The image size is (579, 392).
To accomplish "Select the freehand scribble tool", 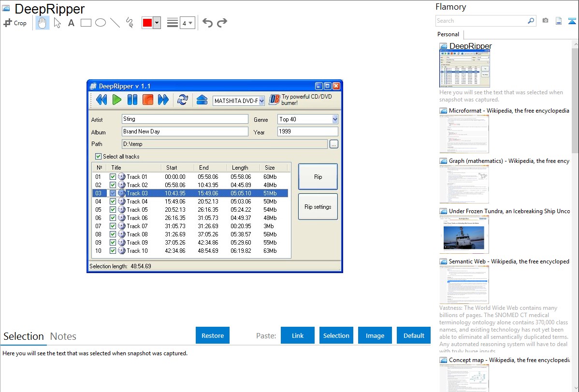I will [130, 23].
